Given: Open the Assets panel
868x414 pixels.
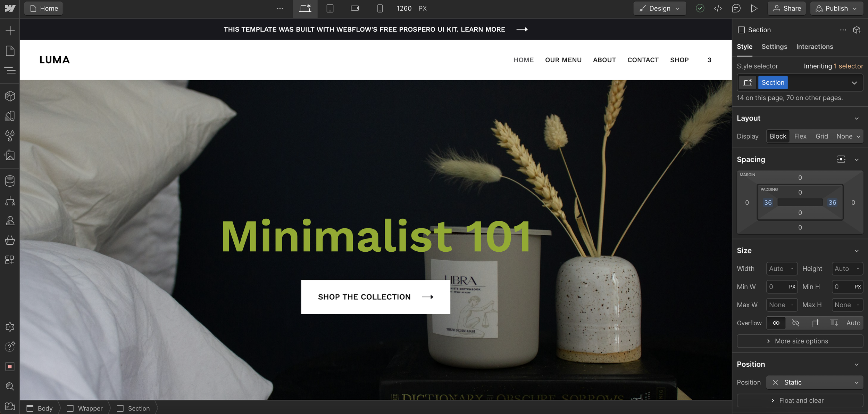Looking at the screenshot, I should tap(10, 155).
